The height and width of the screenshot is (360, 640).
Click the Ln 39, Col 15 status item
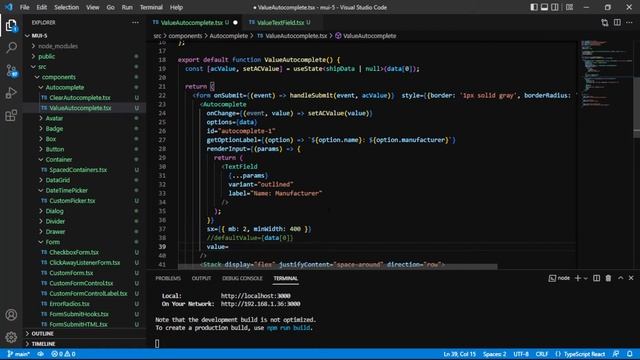pyautogui.click(x=459, y=354)
